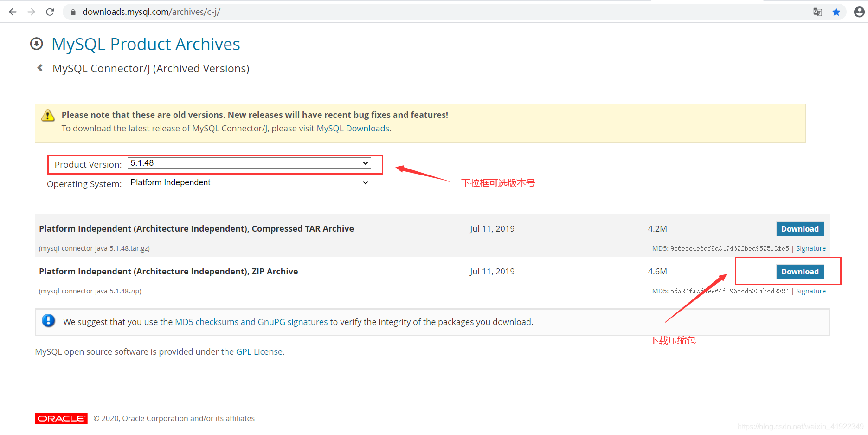
Task: Click the 4.6M file size
Action: pyautogui.click(x=657, y=272)
